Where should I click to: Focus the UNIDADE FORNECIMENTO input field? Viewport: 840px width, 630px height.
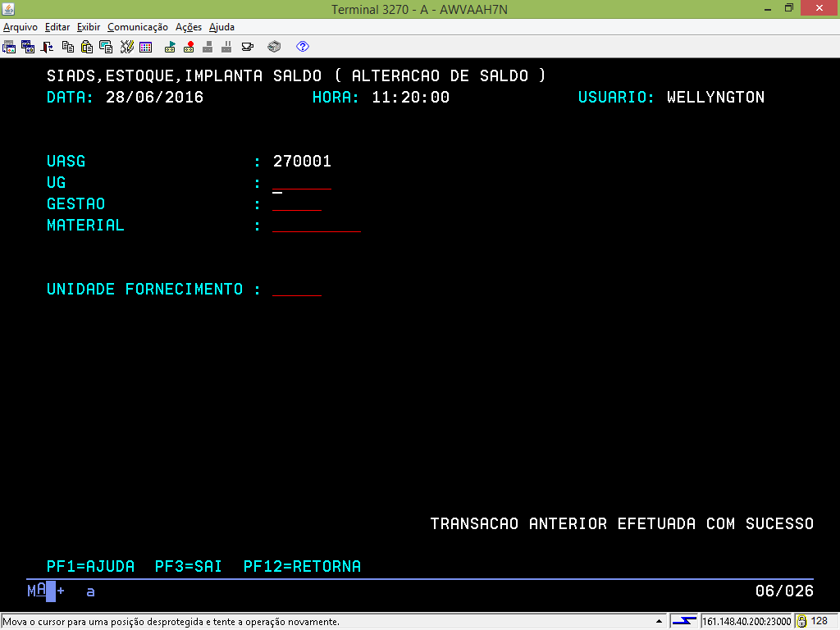click(x=297, y=290)
